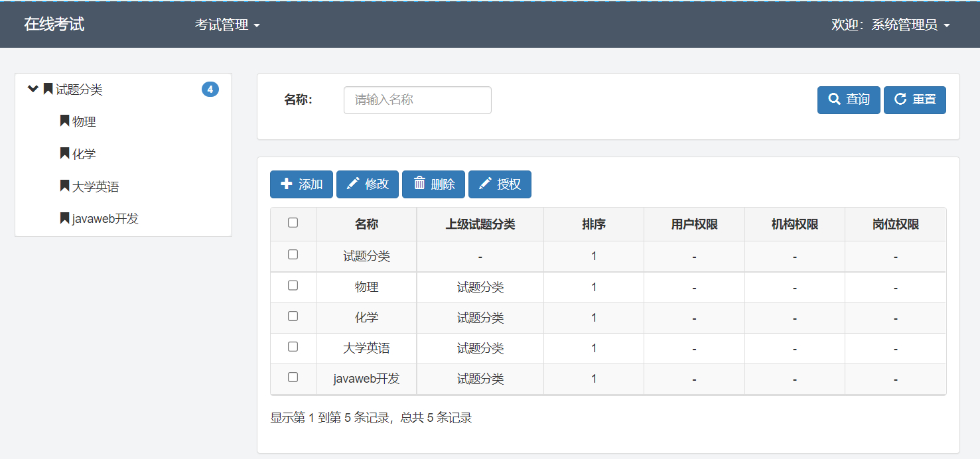Toggle the select-all checkbox in table header
This screenshot has height=459, width=980.
click(293, 223)
